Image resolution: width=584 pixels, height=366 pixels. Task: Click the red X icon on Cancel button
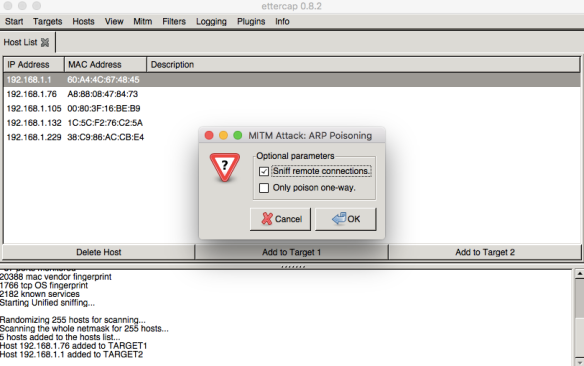(267, 219)
